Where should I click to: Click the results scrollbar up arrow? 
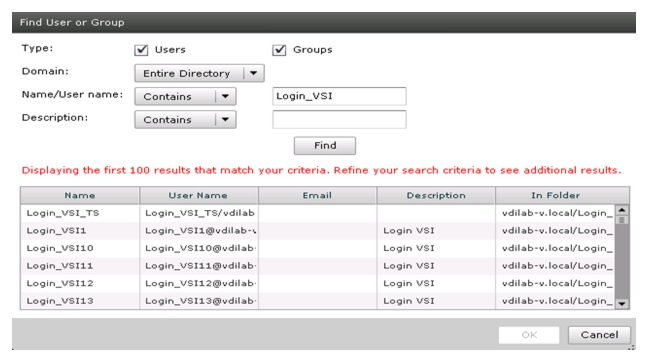(622, 210)
